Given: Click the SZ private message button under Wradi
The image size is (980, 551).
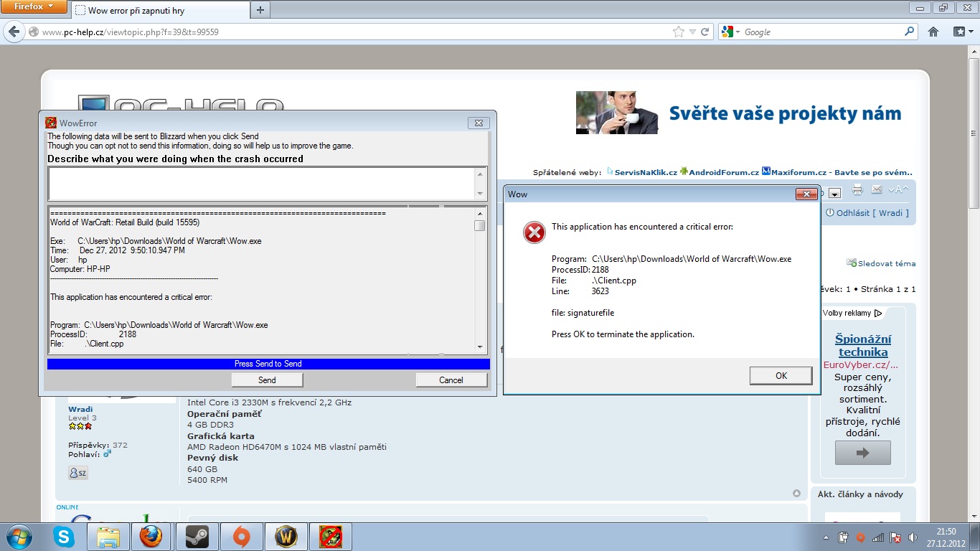Looking at the screenshot, I should pyautogui.click(x=78, y=473).
